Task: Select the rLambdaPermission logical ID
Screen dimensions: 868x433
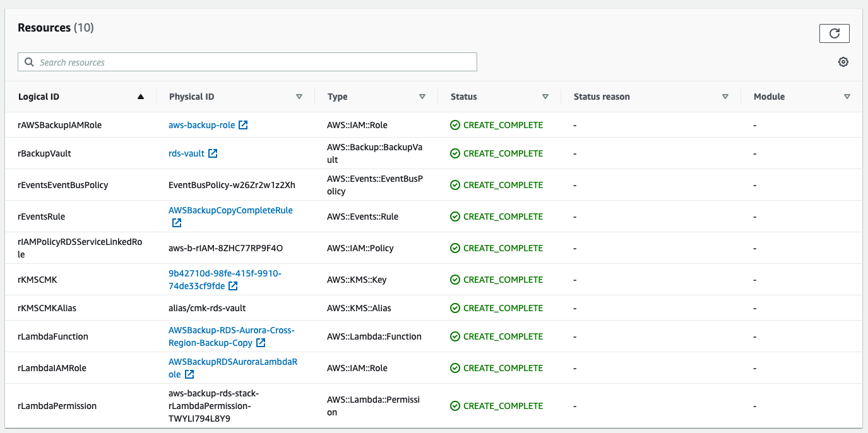Action: pos(57,406)
